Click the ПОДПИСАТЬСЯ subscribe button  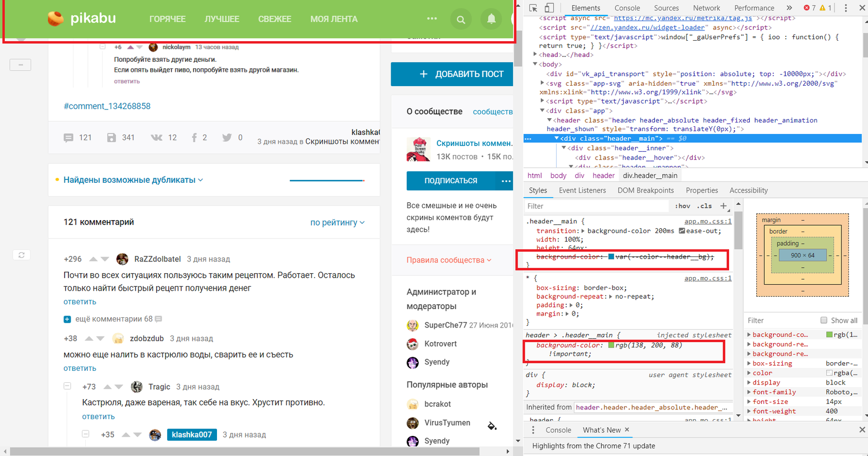(451, 181)
